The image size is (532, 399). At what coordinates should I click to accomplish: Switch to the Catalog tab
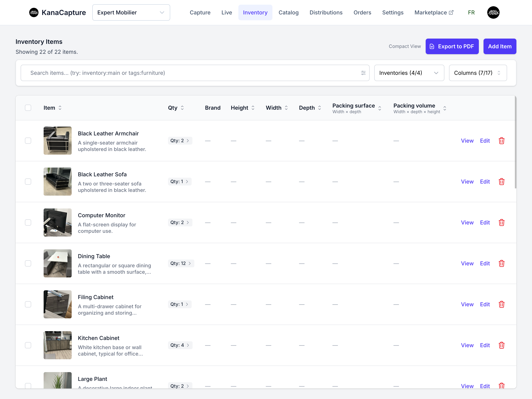(x=289, y=12)
